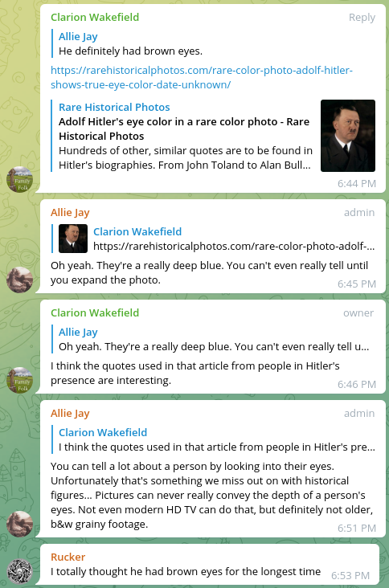Open Allie Jay's avatar beside the 6:45 PM message
This screenshot has width=389, height=588.
pos(19,280)
